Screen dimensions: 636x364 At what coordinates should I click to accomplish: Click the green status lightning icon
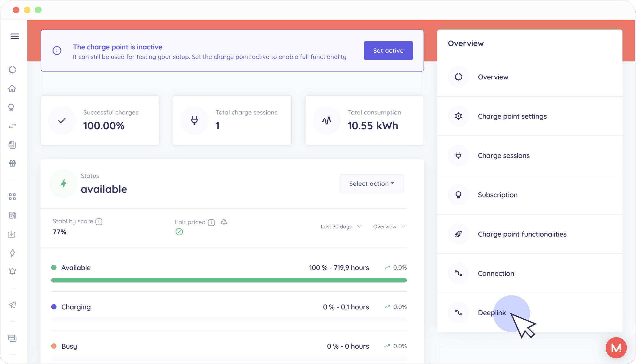click(x=64, y=184)
